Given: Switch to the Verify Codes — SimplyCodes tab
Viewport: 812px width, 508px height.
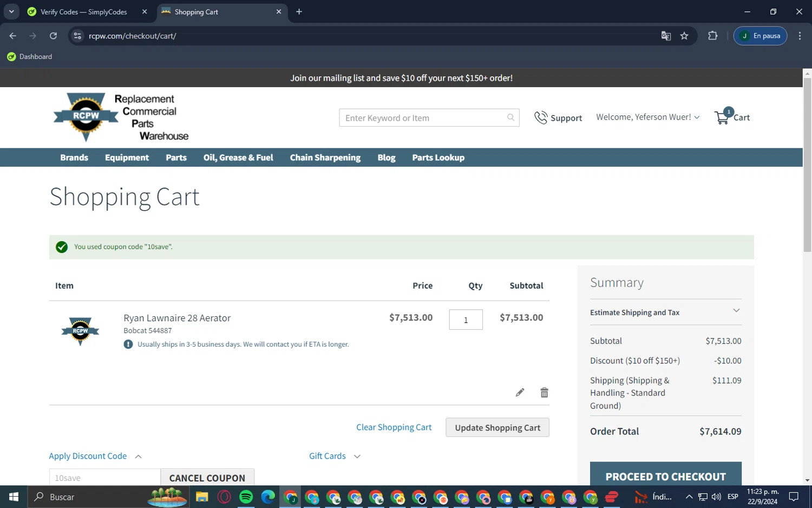Looking at the screenshot, I should pos(84,12).
